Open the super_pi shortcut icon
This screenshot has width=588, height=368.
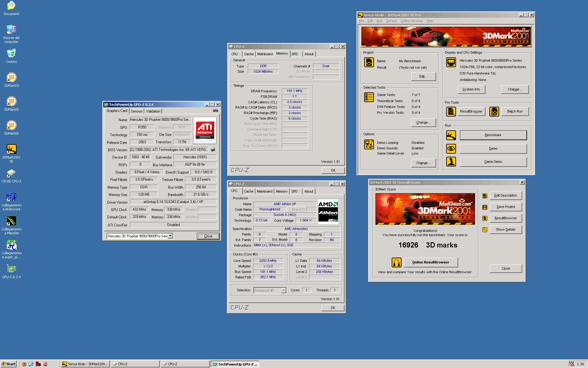click(x=11, y=245)
